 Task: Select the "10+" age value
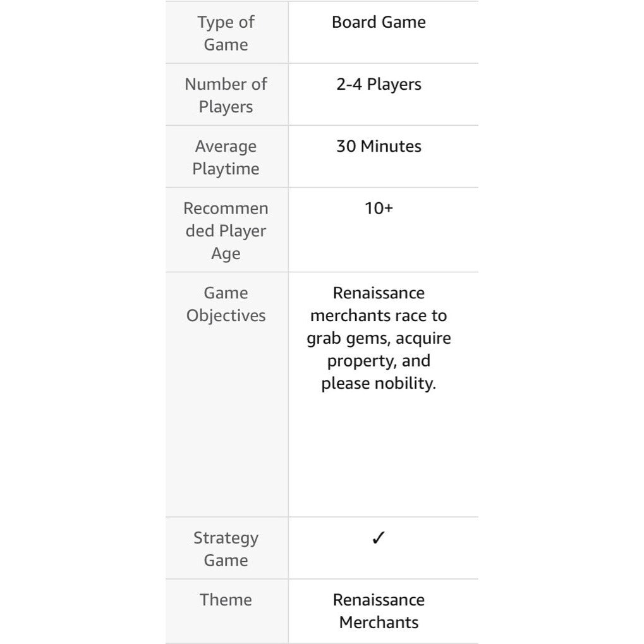click(379, 208)
